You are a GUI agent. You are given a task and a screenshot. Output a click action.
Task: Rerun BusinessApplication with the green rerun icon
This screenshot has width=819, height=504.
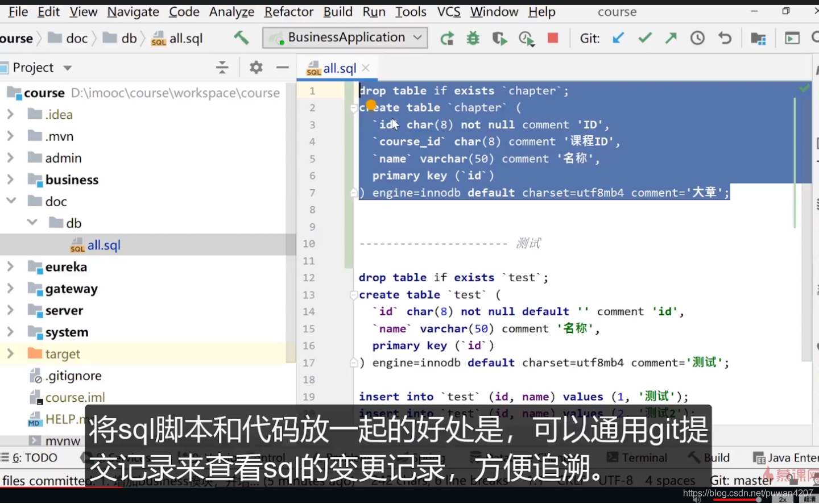point(447,38)
